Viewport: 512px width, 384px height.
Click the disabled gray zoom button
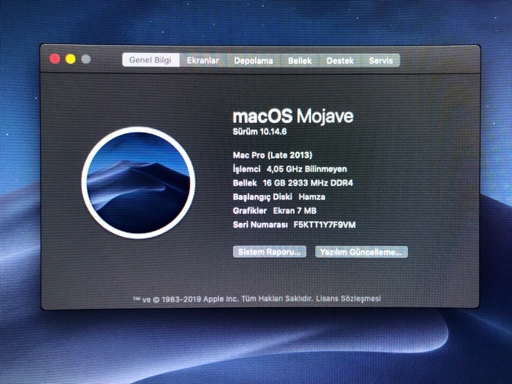click(86, 59)
